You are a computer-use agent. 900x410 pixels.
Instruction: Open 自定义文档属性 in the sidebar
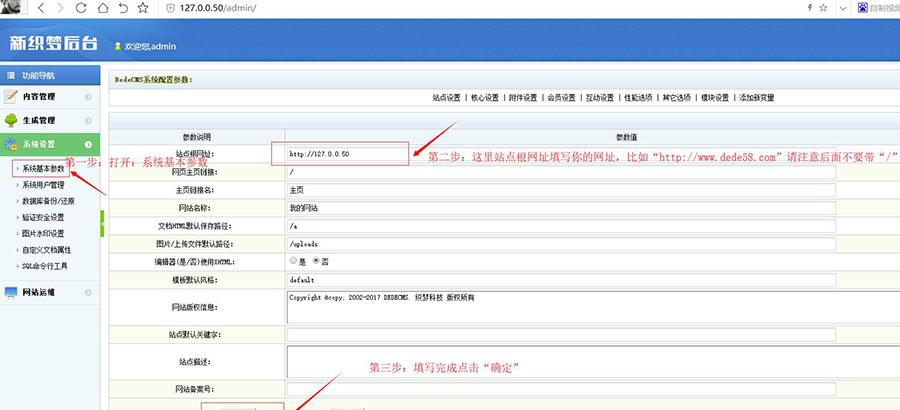pos(46,250)
